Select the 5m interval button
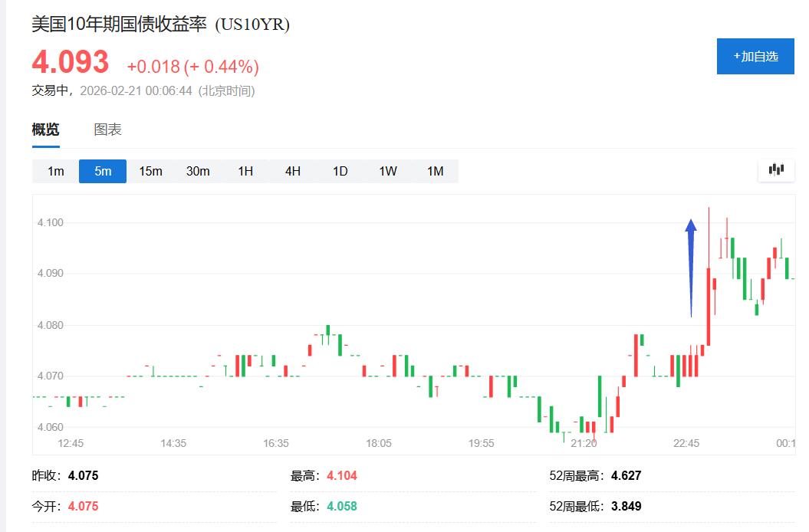 (103, 171)
